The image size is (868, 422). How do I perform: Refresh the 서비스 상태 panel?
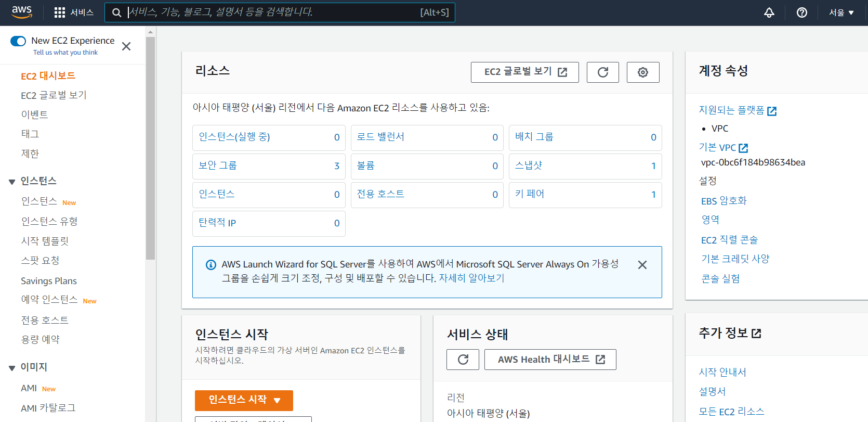pos(463,360)
